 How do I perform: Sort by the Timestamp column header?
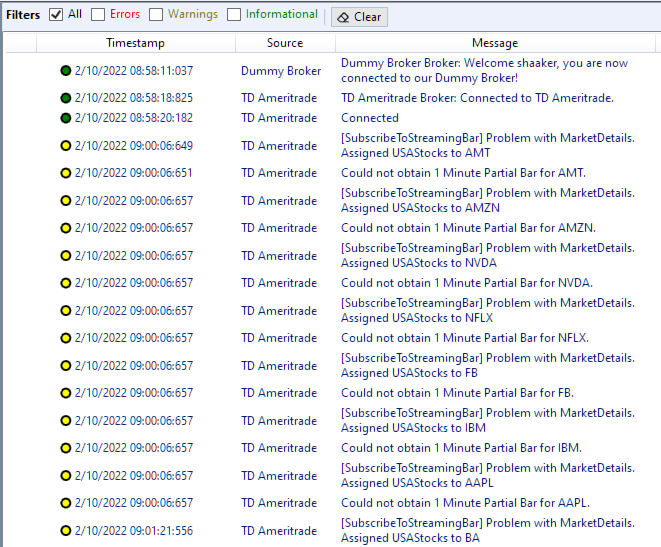pos(135,43)
